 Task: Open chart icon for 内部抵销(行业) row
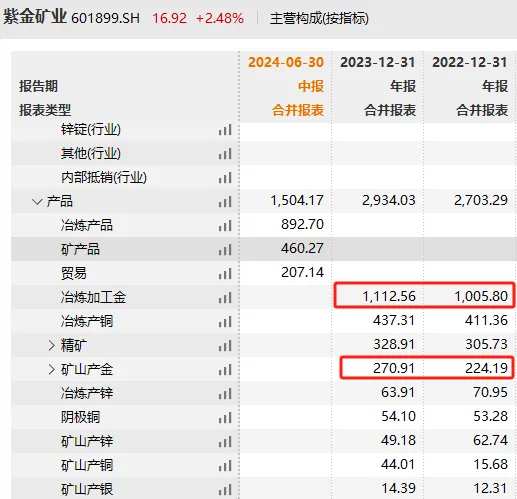click(225, 178)
